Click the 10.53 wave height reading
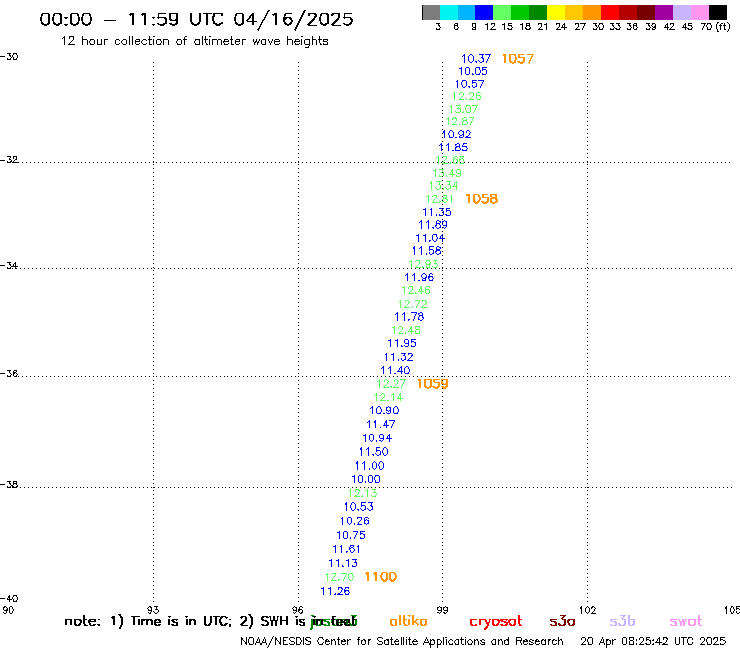This screenshot has height=650, width=740. (x=359, y=507)
